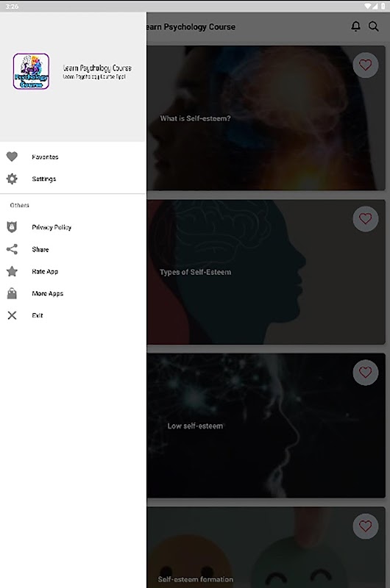This screenshot has width=390, height=588.
Task: Open the Favorites menu entry
Action: point(73,157)
